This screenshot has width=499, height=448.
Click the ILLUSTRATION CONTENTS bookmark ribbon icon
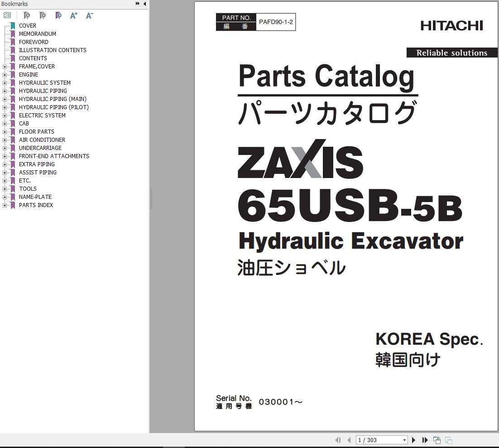pyautogui.click(x=13, y=50)
